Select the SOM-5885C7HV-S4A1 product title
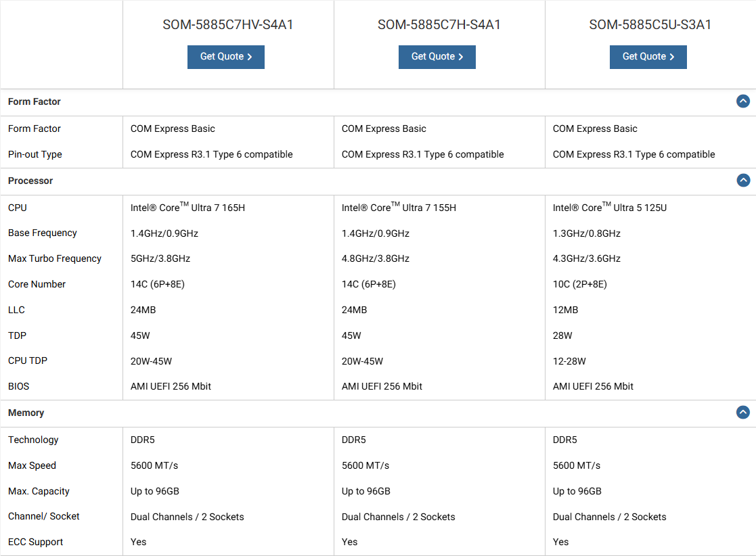The image size is (756, 556). pyautogui.click(x=228, y=24)
